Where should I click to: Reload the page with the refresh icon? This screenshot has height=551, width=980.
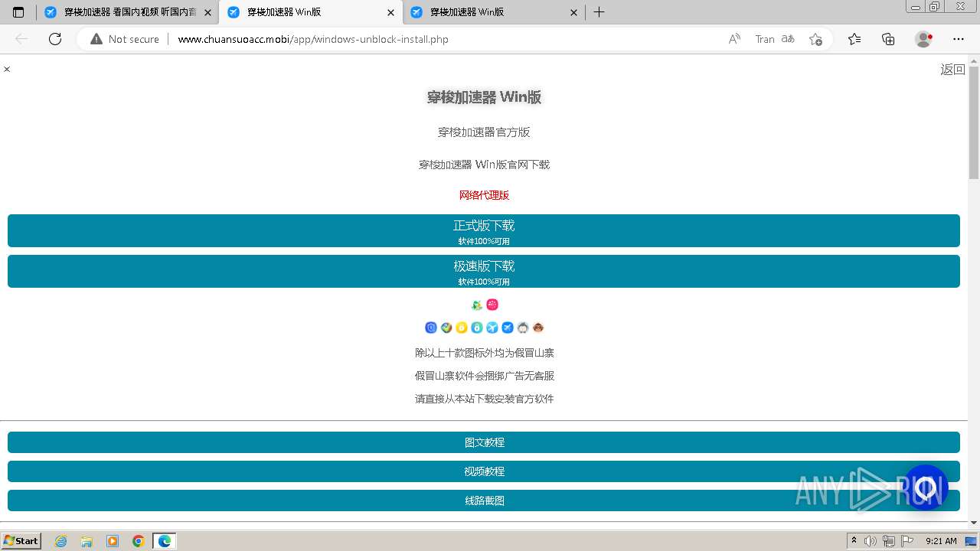click(x=55, y=39)
